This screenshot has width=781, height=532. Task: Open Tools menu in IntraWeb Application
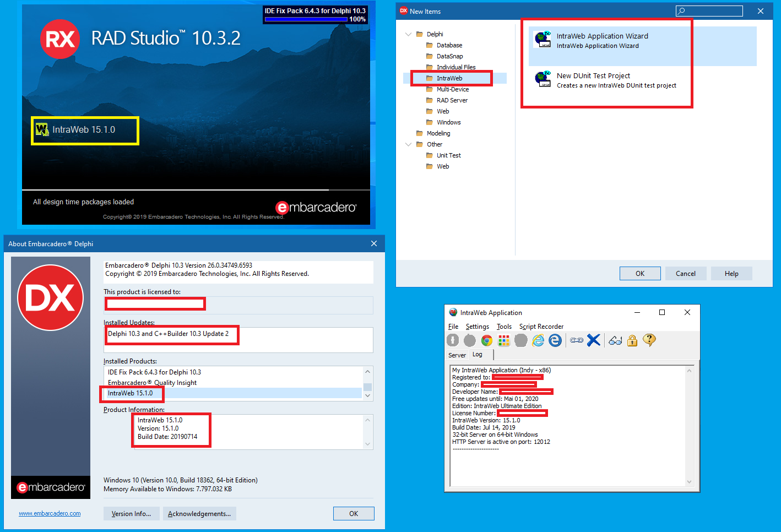(504, 327)
